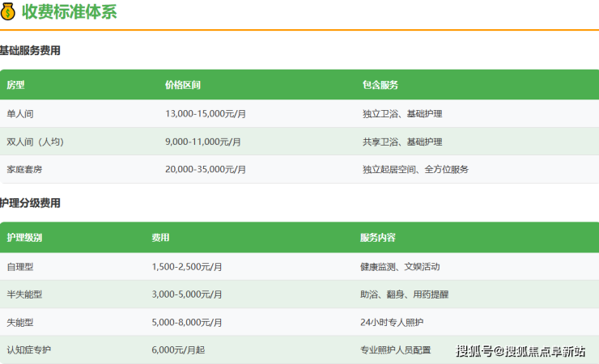Select the 自理型 care level row
This screenshot has height=364, width=599.
pyautogui.click(x=21, y=266)
